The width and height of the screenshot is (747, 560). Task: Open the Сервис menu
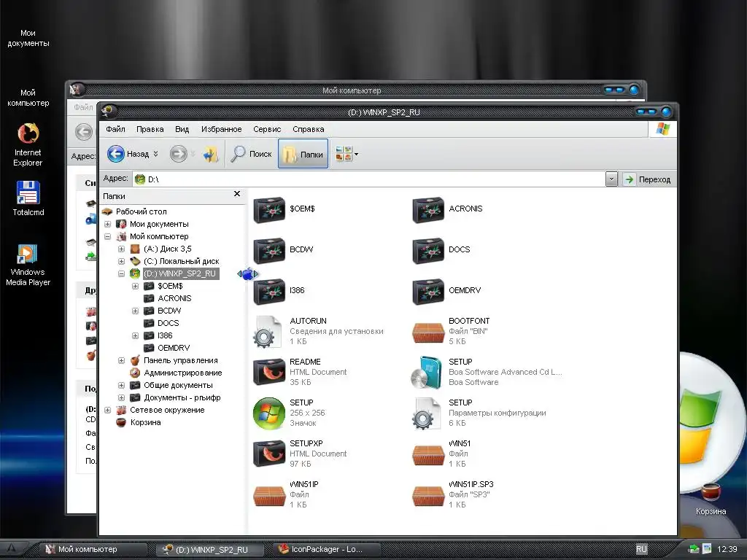tap(267, 129)
